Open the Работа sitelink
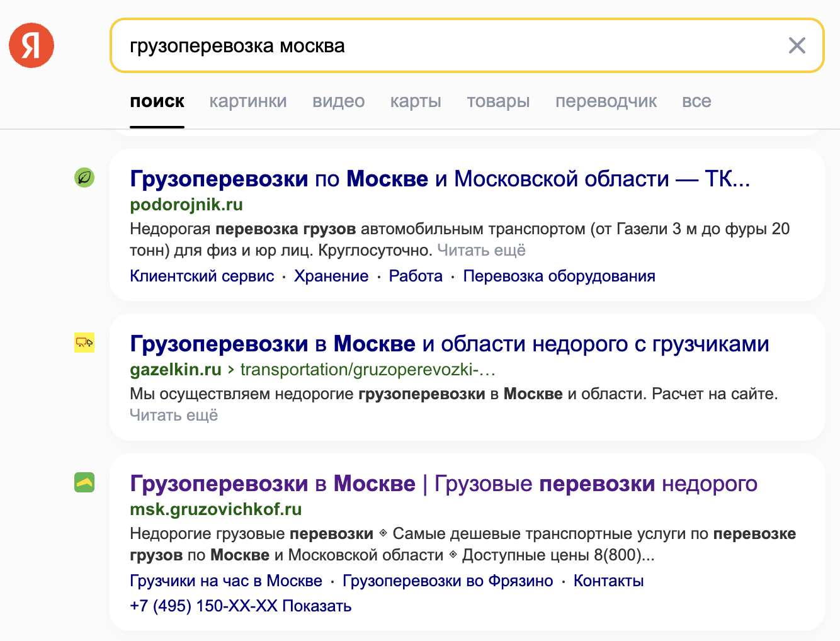The height and width of the screenshot is (641, 840). 416,276
